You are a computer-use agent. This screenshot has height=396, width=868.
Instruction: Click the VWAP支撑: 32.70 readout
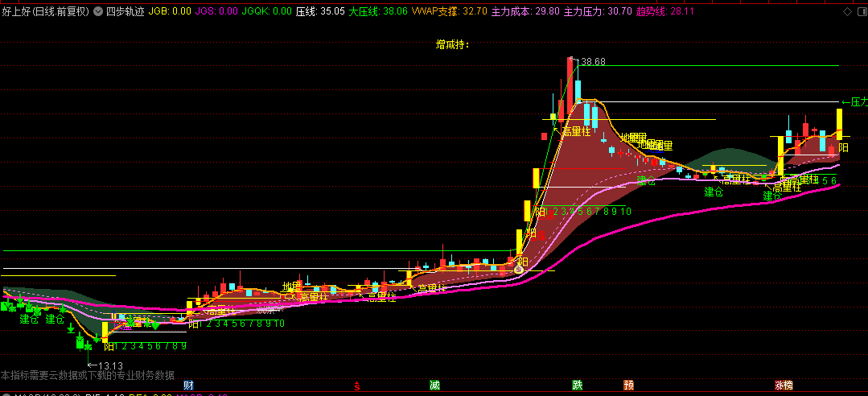[450, 11]
